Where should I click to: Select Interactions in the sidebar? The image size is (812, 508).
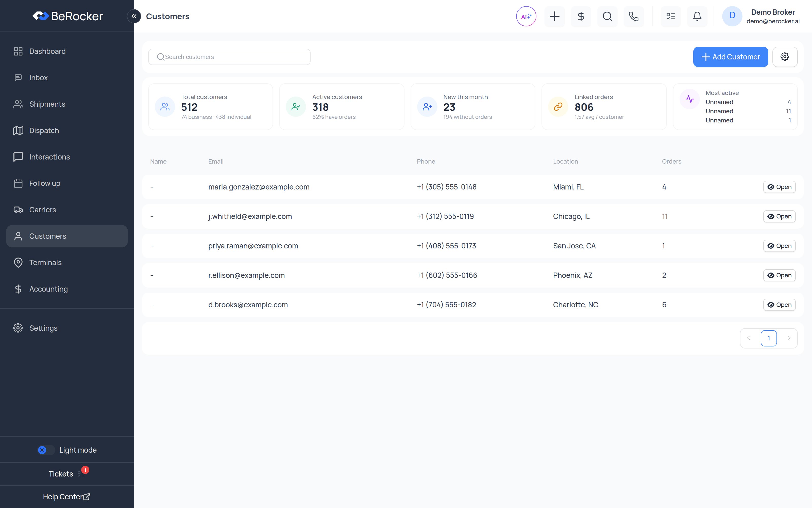click(67, 157)
